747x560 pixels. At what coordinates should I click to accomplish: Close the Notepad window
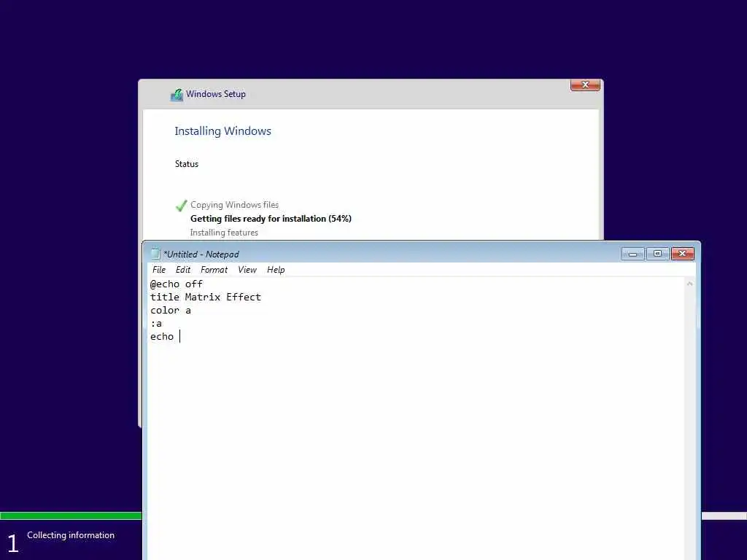(x=682, y=254)
